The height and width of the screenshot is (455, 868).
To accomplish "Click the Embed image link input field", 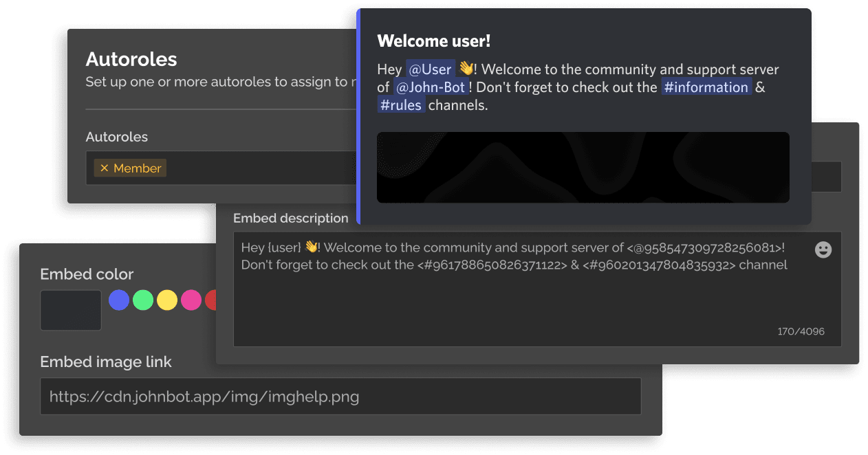I will pos(340,397).
